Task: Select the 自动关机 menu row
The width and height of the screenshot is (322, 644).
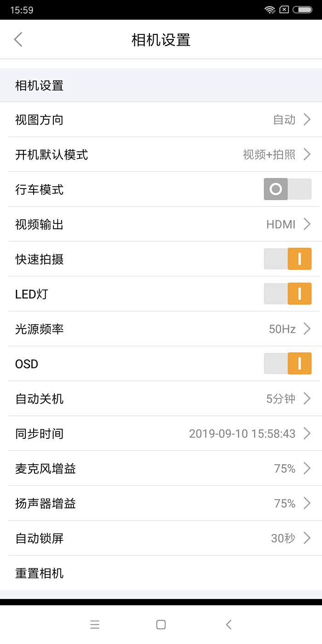Action: (161, 399)
